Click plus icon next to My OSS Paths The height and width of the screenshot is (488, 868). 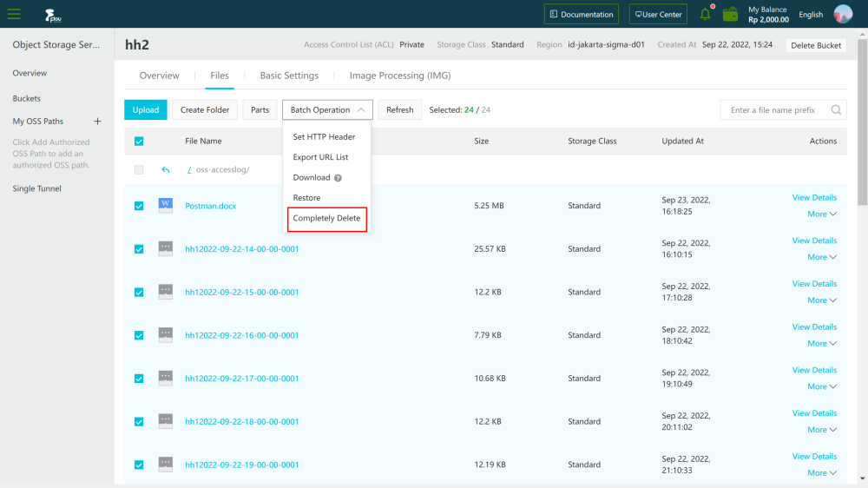pos(97,121)
